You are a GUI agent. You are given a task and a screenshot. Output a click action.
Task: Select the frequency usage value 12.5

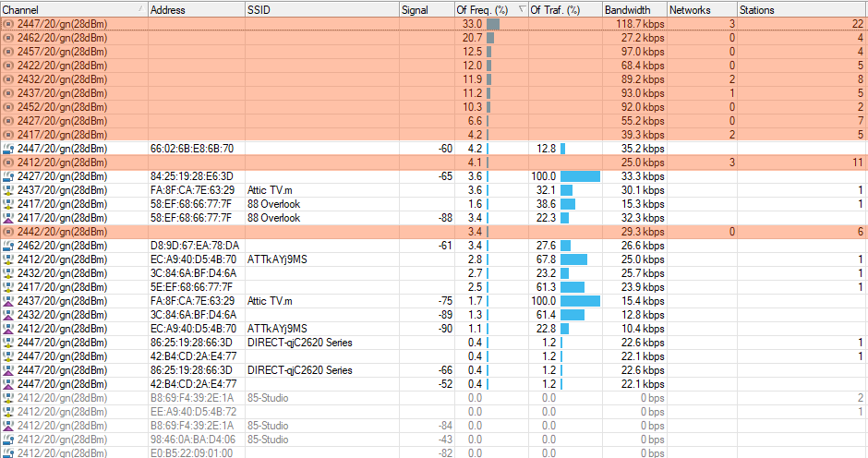pyautogui.click(x=472, y=52)
